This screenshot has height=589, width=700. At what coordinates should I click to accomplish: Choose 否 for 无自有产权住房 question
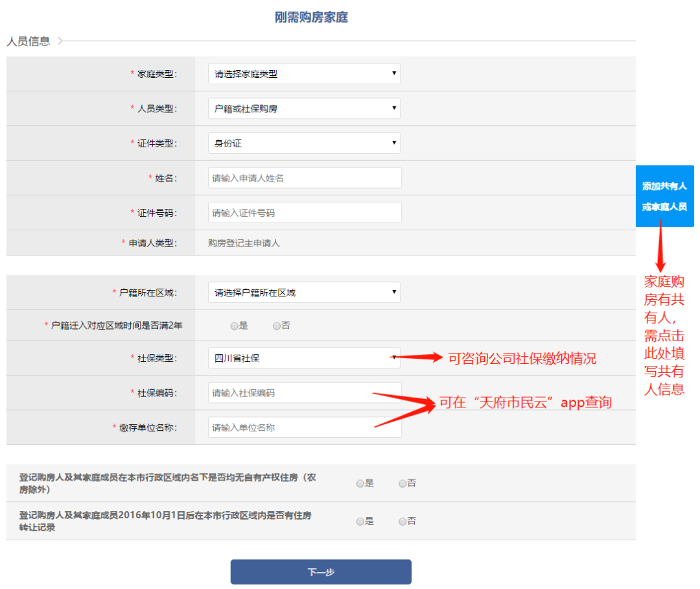tap(402, 483)
